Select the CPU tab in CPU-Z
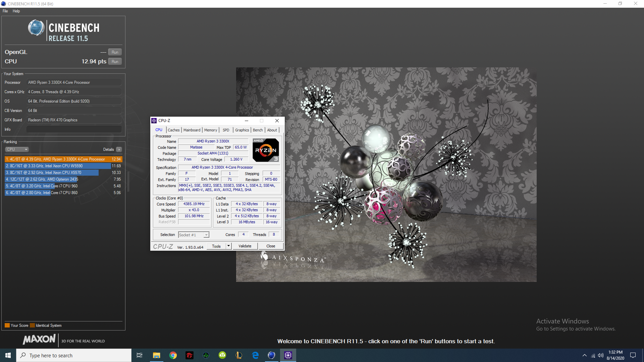 tap(159, 130)
